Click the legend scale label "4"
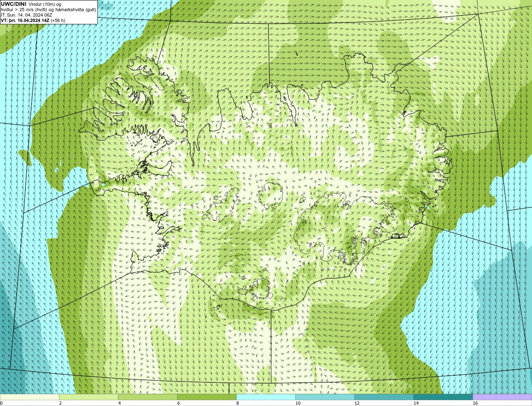 tap(119, 403)
